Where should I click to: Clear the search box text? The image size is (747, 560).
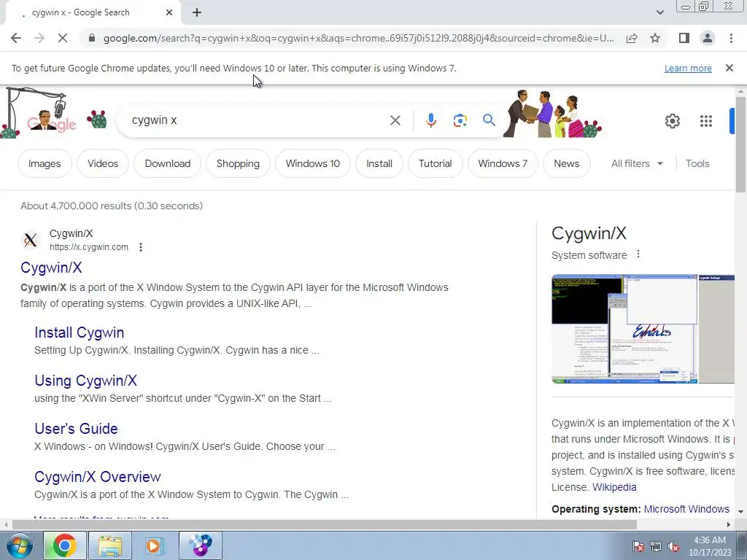pyautogui.click(x=395, y=120)
